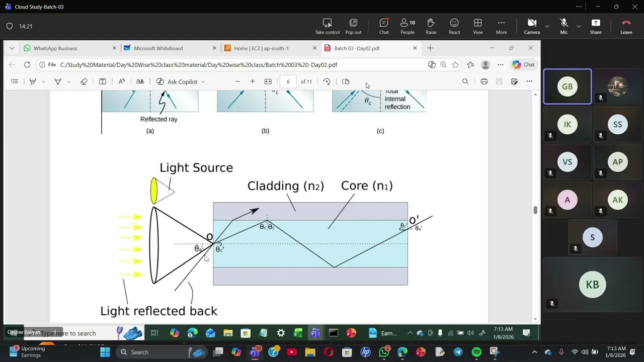Screen dimensions: 644x362
Task: Click the Translate icon in PDF toolbar
Action: (140, 81)
